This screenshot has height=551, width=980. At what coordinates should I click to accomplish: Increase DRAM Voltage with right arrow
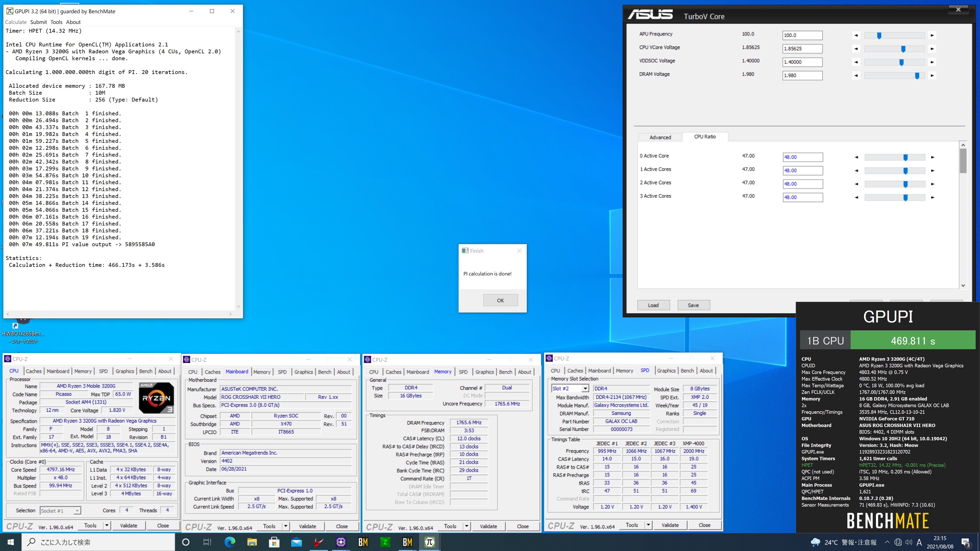tap(932, 75)
